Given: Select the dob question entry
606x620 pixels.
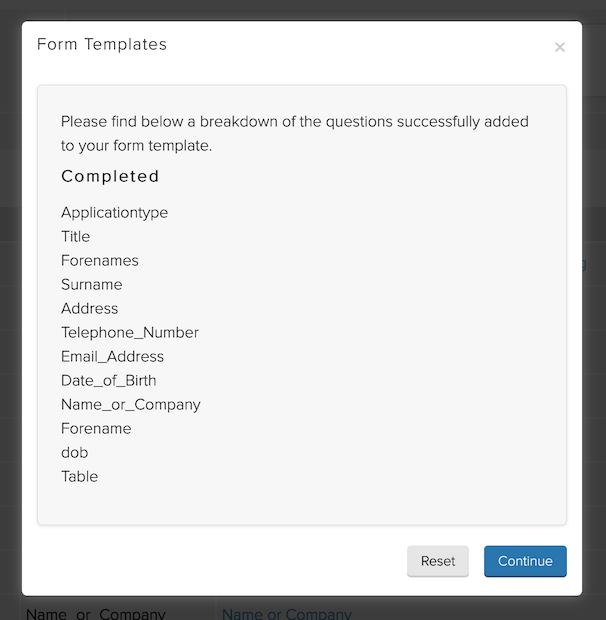Looking at the screenshot, I should [74, 452].
